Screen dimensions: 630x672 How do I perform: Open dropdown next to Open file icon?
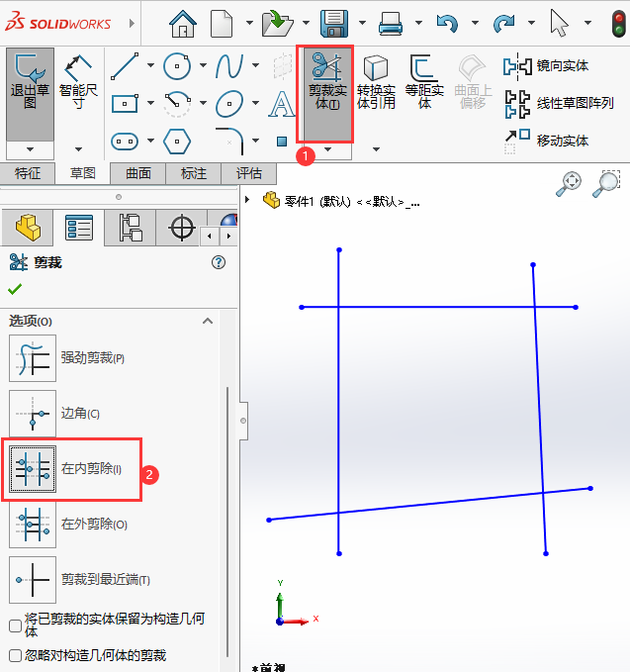click(x=306, y=23)
